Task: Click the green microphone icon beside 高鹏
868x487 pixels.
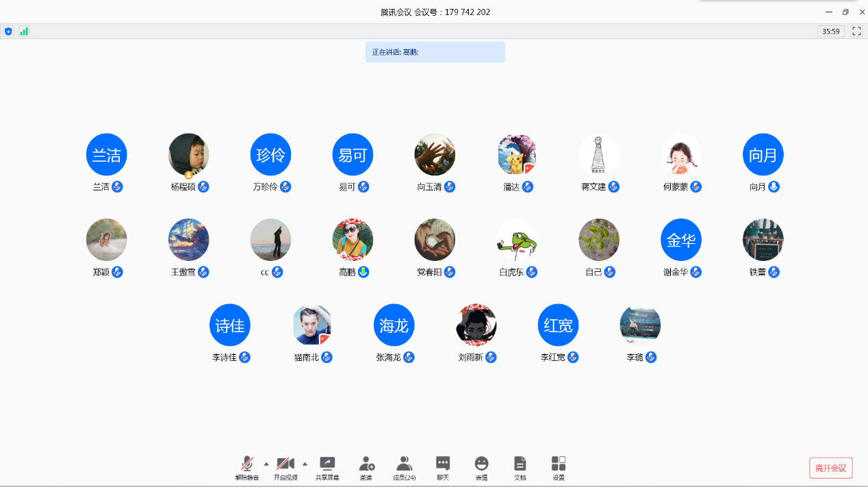Action: click(363, 272)
